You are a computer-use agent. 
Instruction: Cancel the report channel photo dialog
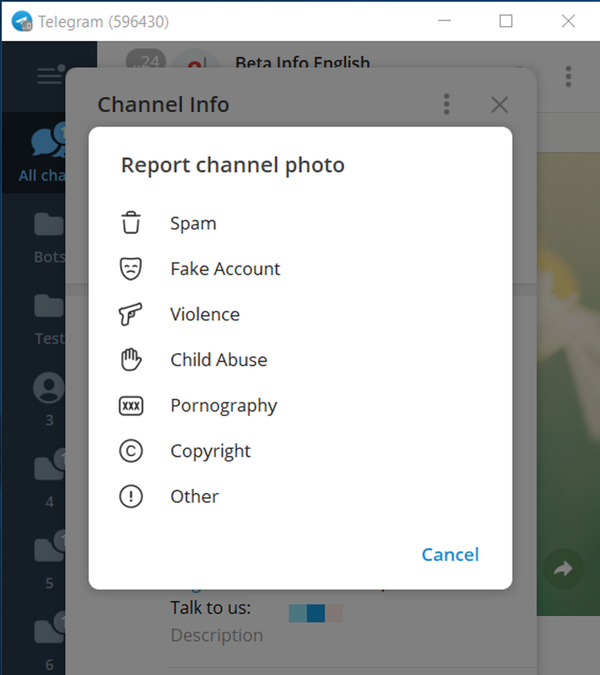(450, 555)
